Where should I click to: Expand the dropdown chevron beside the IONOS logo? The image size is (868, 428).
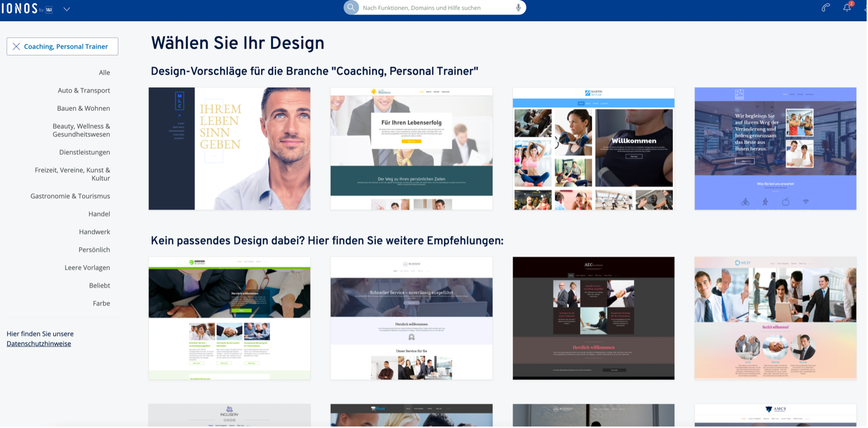[67, 9]
